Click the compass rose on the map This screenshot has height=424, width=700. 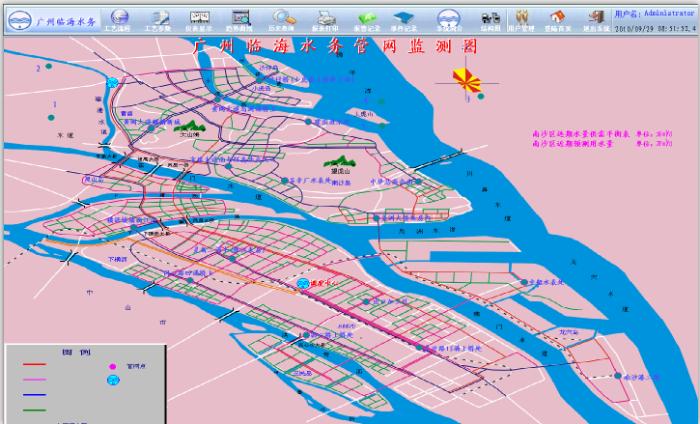(465, 80)
